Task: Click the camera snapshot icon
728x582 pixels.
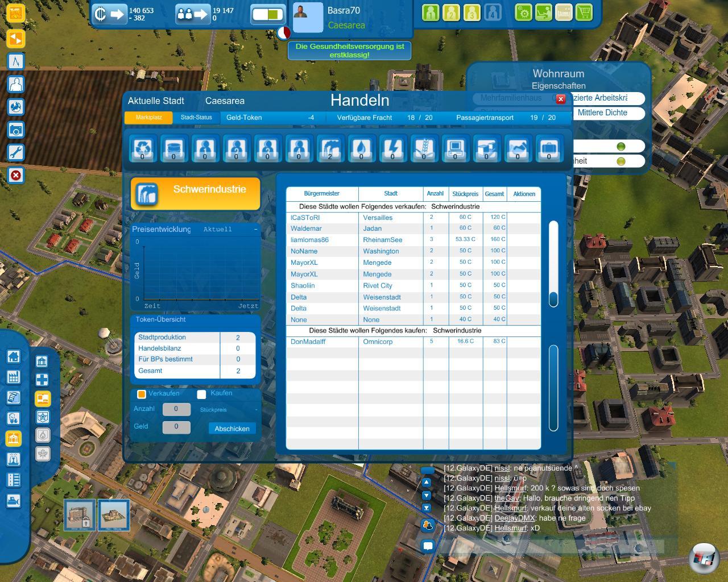Action: pos(16,130)
